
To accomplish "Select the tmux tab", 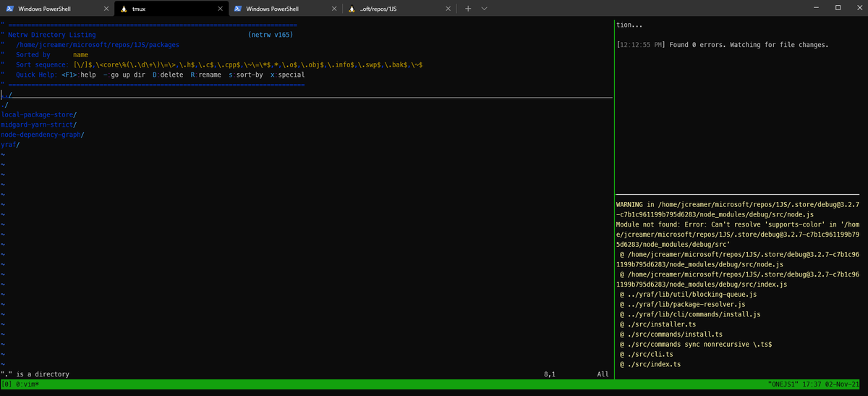I will [172, 9].
